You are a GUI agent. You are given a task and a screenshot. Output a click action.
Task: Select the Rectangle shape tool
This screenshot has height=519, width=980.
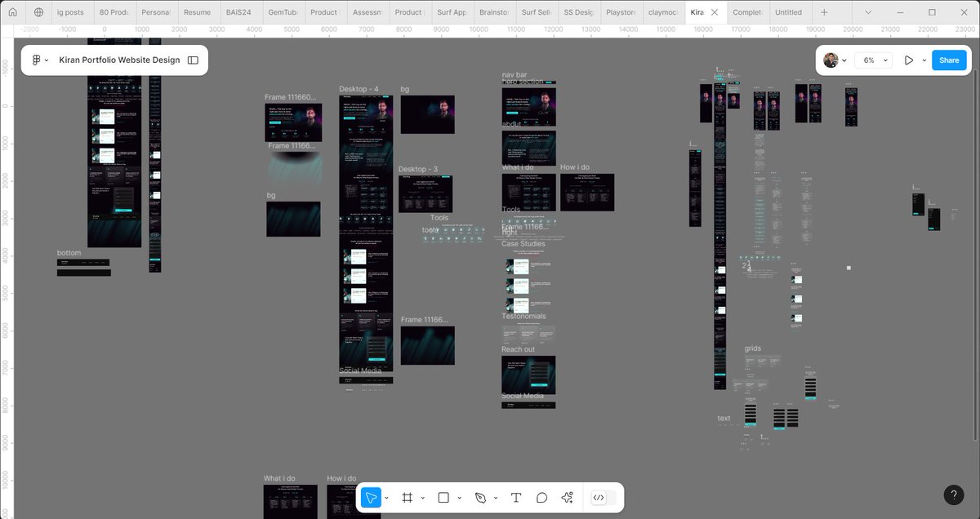(x=443, y=498)
